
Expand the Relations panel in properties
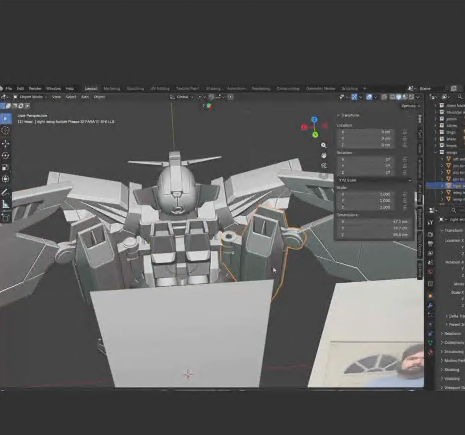coord(453,333)
